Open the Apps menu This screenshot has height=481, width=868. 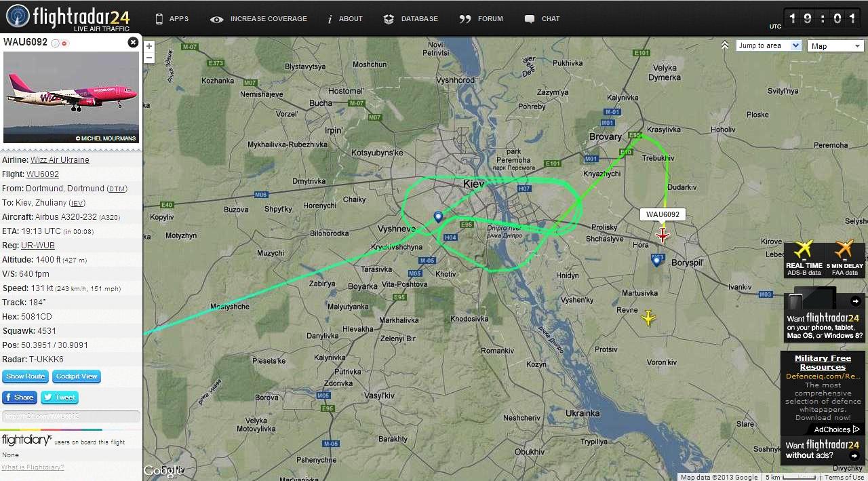[x=172, y=19]
